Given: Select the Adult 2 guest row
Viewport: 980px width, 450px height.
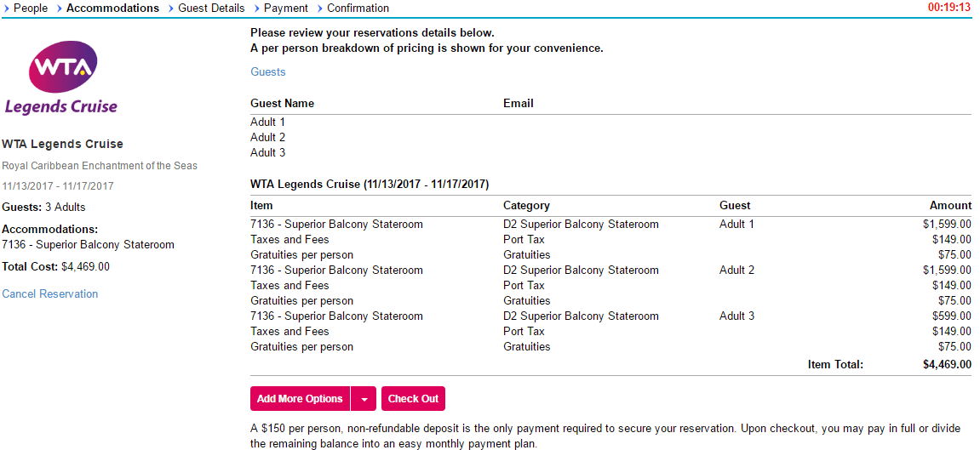Looking at the screenshot, I should (268, 138).
